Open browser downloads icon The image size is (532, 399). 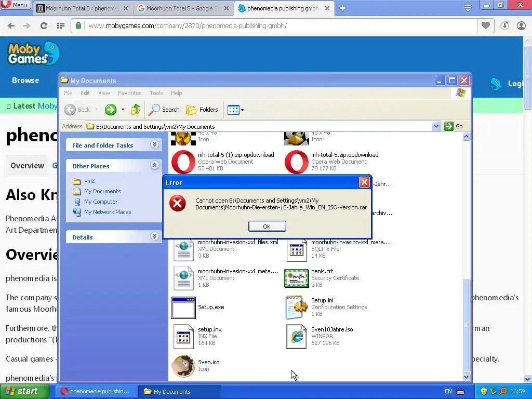504,26
